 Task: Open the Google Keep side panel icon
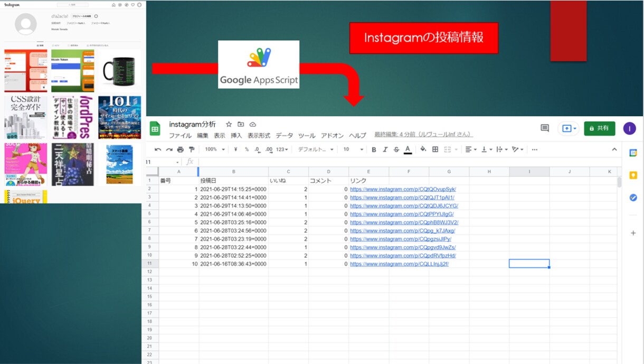pos(633,175)
